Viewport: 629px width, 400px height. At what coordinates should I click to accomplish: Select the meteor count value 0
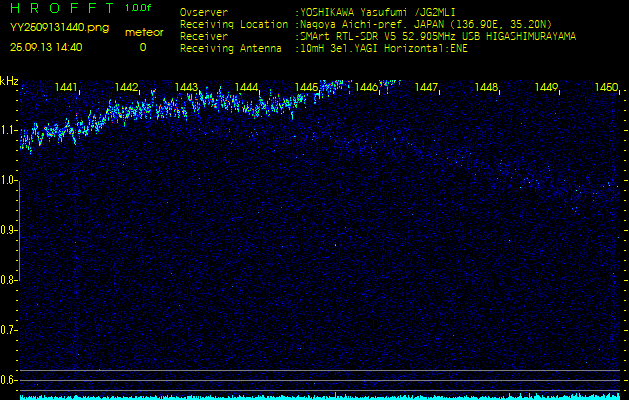coord(142,47)
